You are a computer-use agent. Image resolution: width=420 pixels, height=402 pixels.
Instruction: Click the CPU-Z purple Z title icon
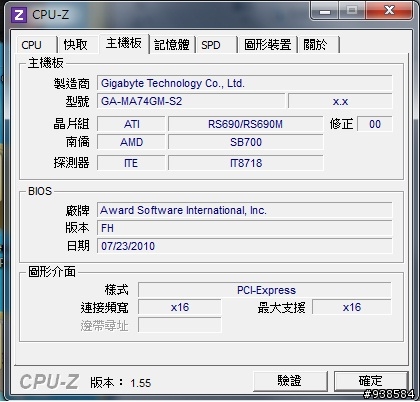tap(19, 15)
